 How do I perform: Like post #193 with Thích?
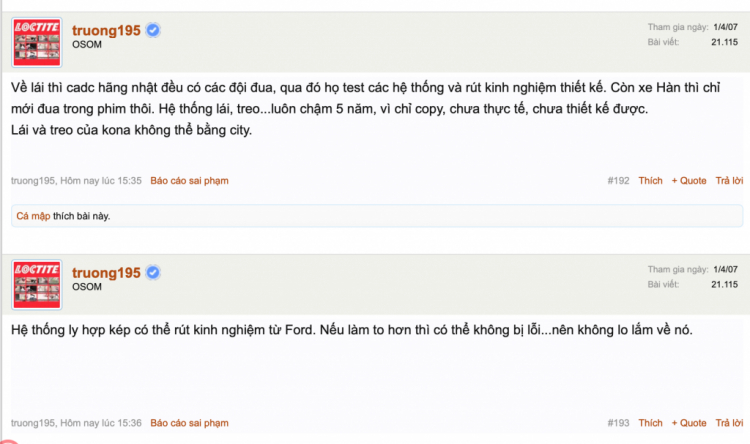[x=651, y=423]
